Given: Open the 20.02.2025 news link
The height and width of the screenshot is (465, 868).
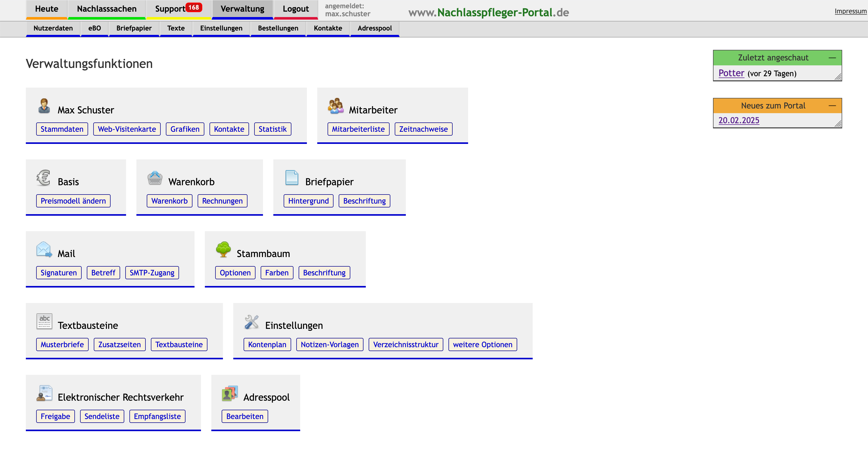Looking at the screenshot, I should 739,120.
